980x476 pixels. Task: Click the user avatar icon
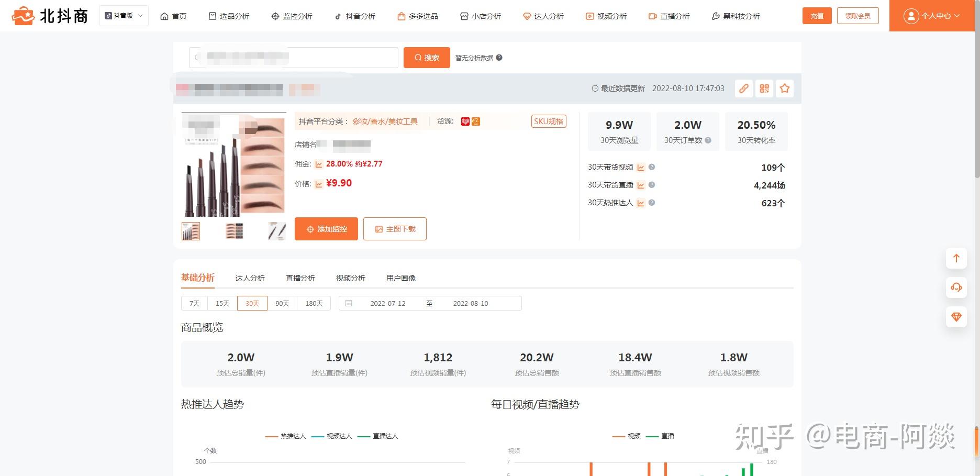[x=911, y=16]
